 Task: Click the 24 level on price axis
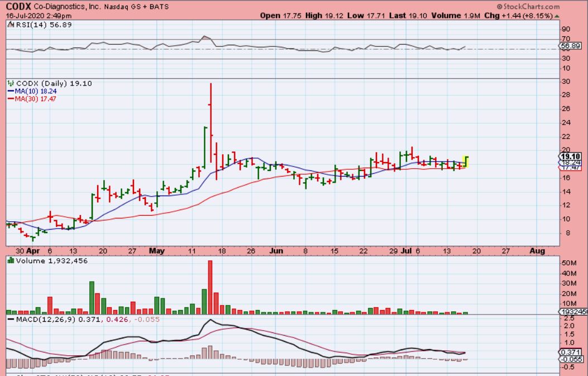point(566,123)
